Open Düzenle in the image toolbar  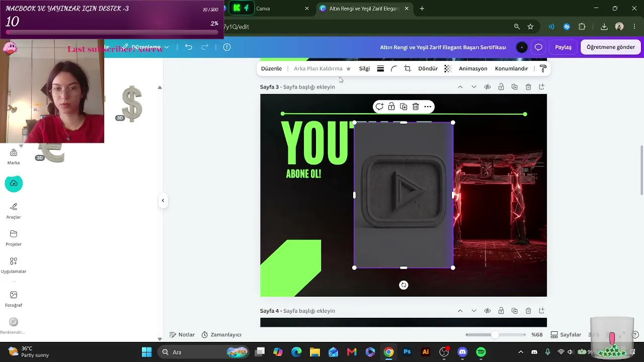[x=272, y=68]
